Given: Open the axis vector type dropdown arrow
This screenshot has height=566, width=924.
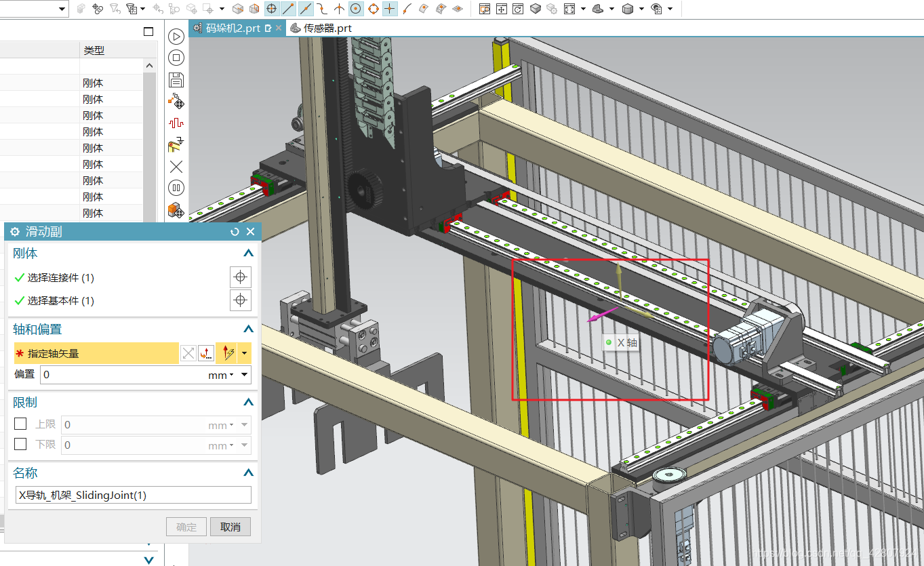Looking at the screenshot, I should coord(244,353).
